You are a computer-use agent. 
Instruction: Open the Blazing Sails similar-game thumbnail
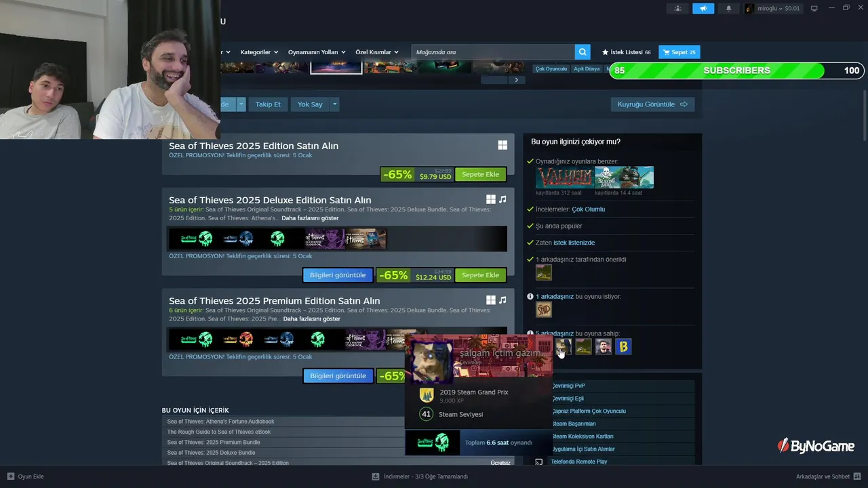pos(625,178)
